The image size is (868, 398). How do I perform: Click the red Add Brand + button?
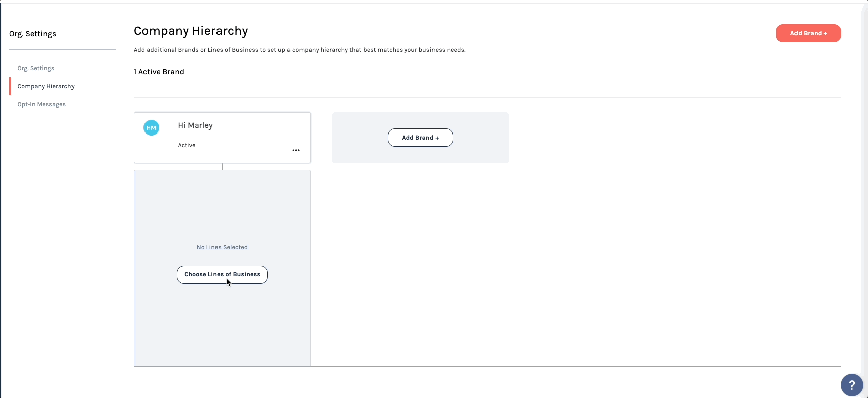click(x=808, y=33)
